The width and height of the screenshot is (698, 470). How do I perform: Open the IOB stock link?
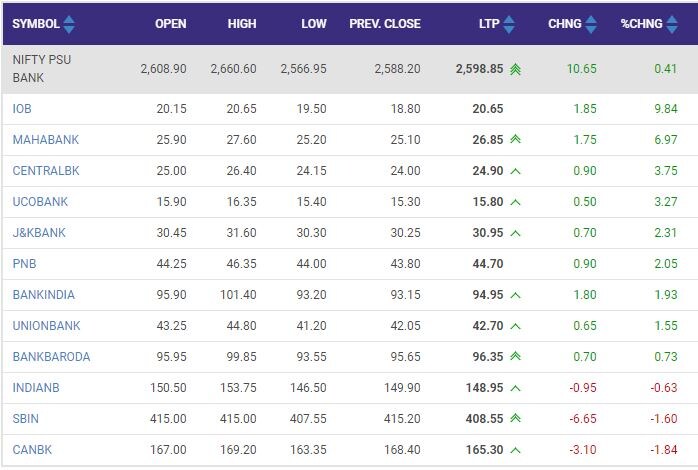pyautogui.click(x=22, y=108)
